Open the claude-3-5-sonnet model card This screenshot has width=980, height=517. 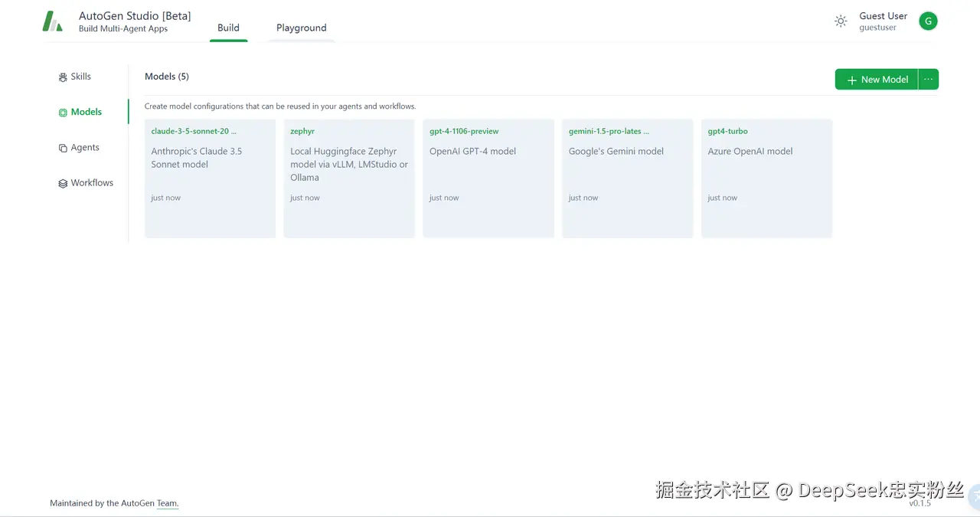pos(210,178)
